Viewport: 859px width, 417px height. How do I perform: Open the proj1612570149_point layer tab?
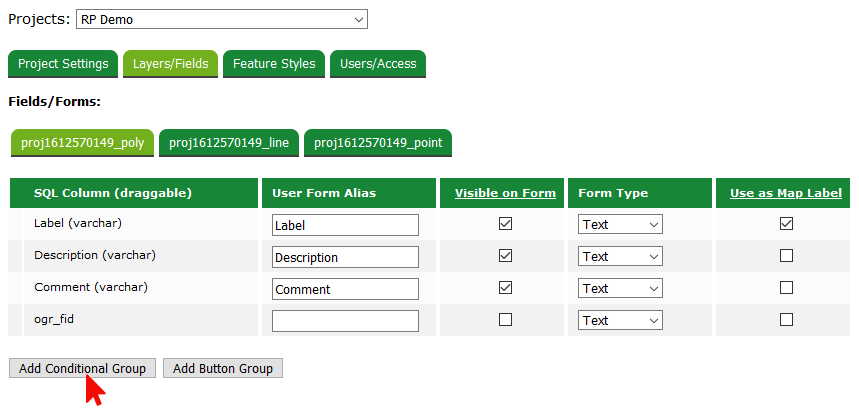[x=378, y=143]
